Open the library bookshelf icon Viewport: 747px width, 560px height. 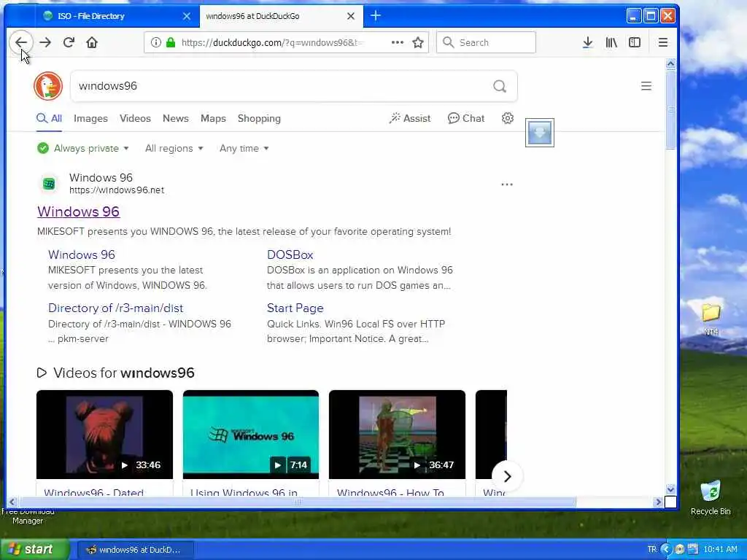(611, 42)
